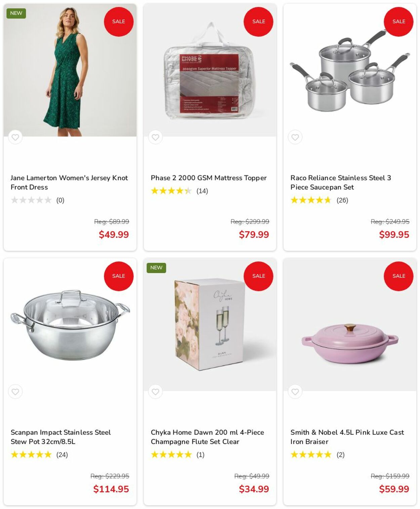This screenshot has height=509, width=420.
Task: Tap heart on Smith & Nobel Braiser
Action: [295, 392]
